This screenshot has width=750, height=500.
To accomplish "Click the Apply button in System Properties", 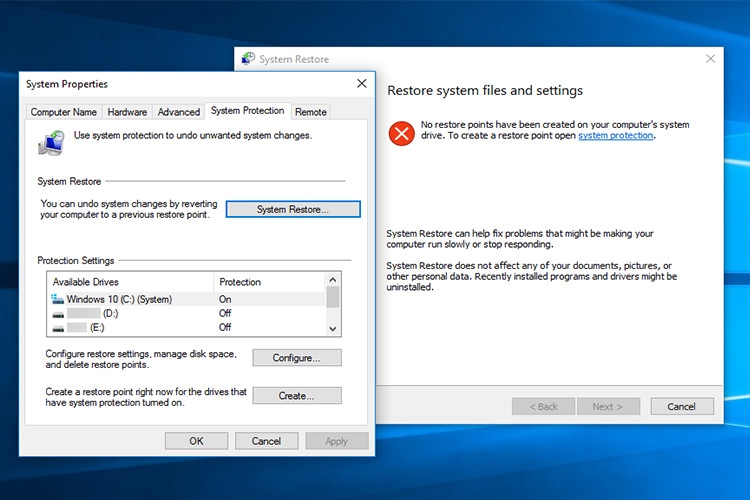I will click(337, 441).
